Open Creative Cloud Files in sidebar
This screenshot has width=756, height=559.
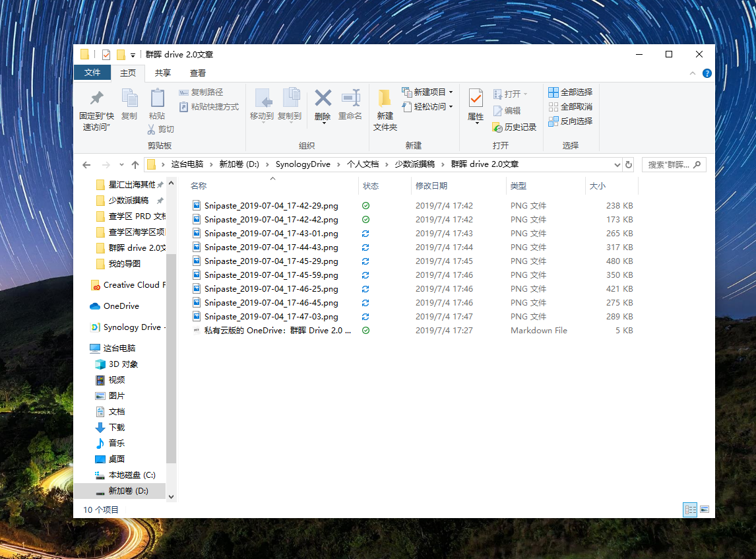pyautogui.click(x=128, y=285)
